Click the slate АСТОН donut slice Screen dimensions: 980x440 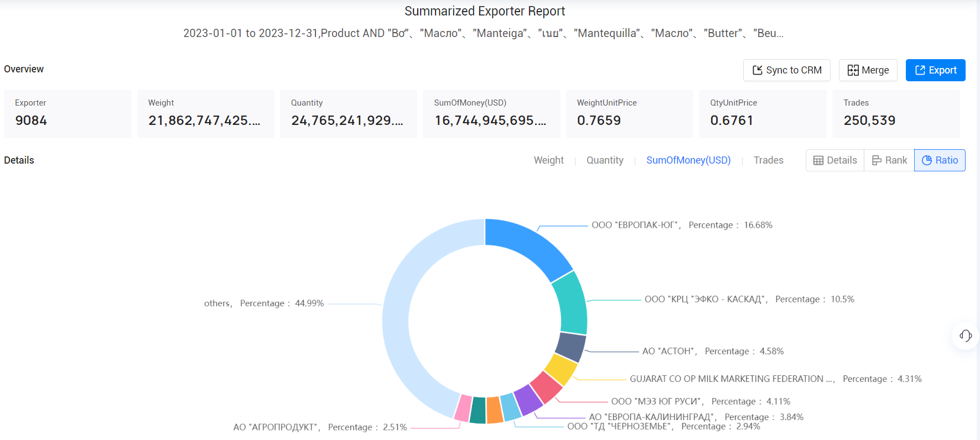click(x=570, y=347)
